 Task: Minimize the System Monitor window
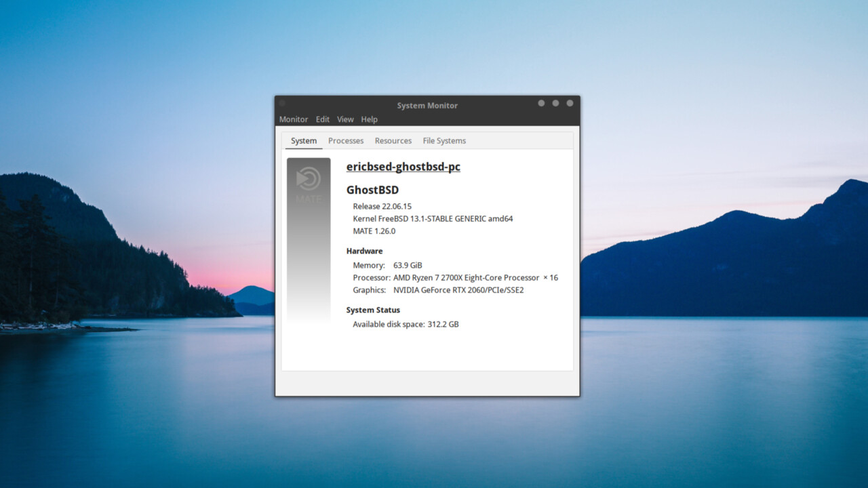click(x=541, y=103)
